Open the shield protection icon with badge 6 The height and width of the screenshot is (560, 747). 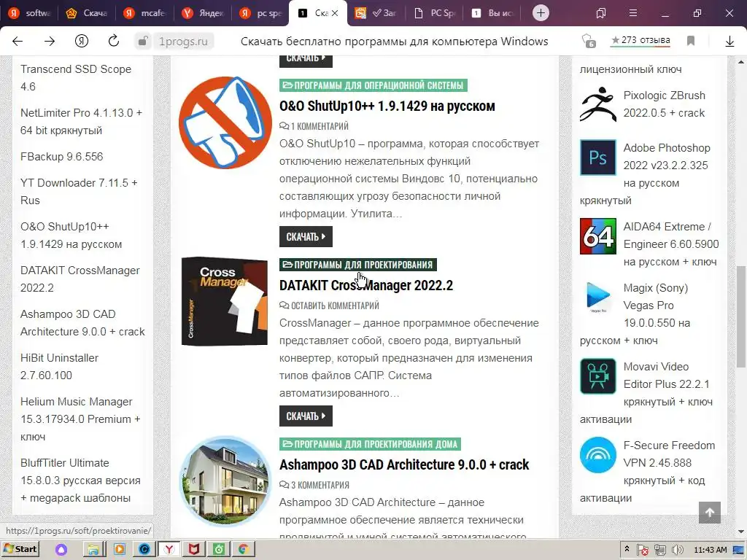pos(589,42)
